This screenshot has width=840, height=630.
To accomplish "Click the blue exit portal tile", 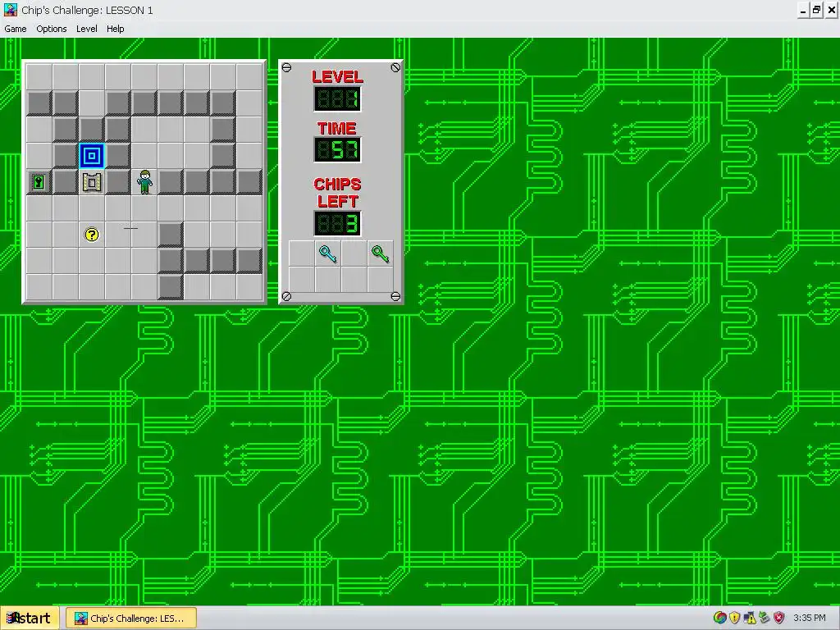I will pyautogui.click(x=92, y=156).
